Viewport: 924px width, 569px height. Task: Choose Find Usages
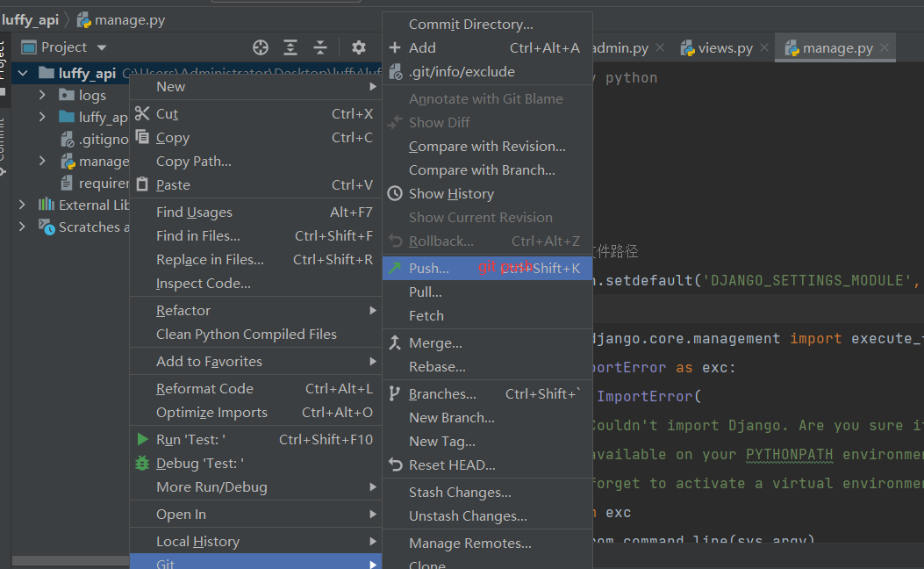click(x=255, y=212)
